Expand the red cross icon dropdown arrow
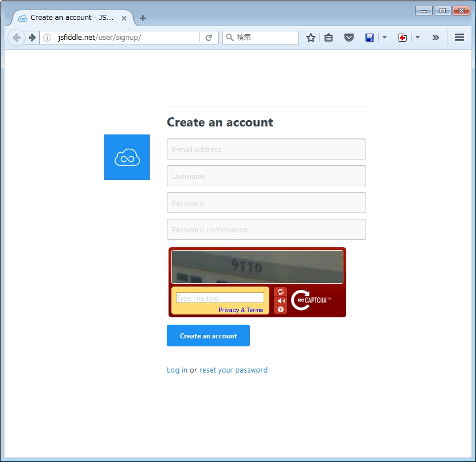Viewport: 476px width, 462px height. click(417, 38)
